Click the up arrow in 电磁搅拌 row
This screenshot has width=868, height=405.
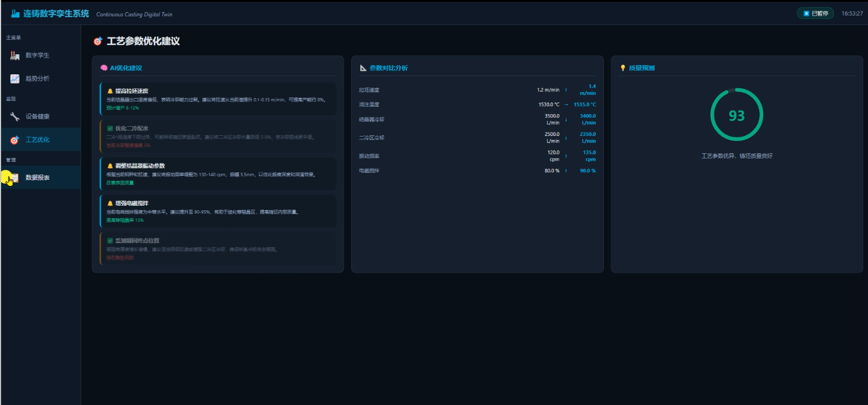(566, 171)
